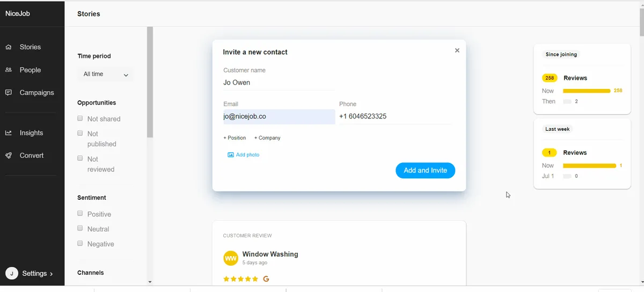
Task: Open the All time period dropdown
Action: pos(106,74)
